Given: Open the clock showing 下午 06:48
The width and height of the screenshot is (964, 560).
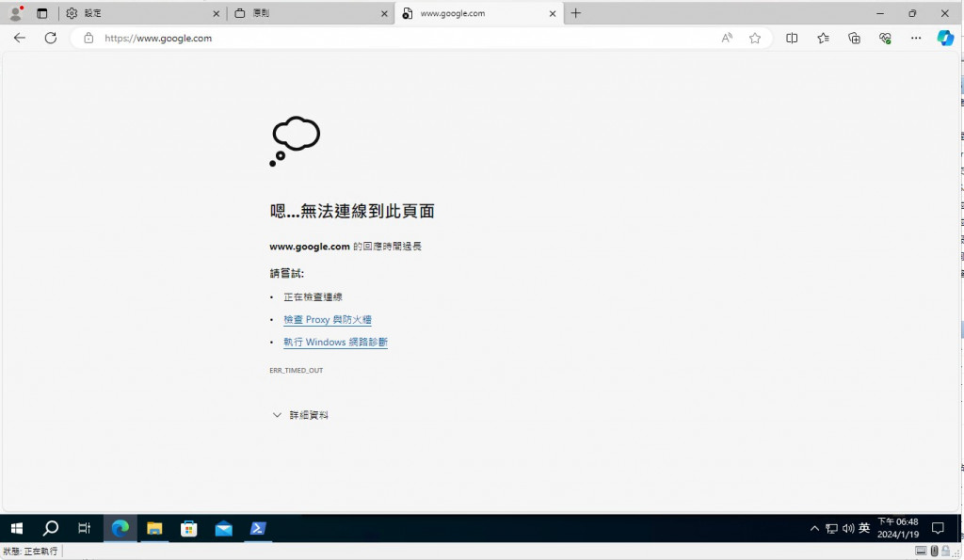Looking at the screenshot, I should (x=897, y=528).
